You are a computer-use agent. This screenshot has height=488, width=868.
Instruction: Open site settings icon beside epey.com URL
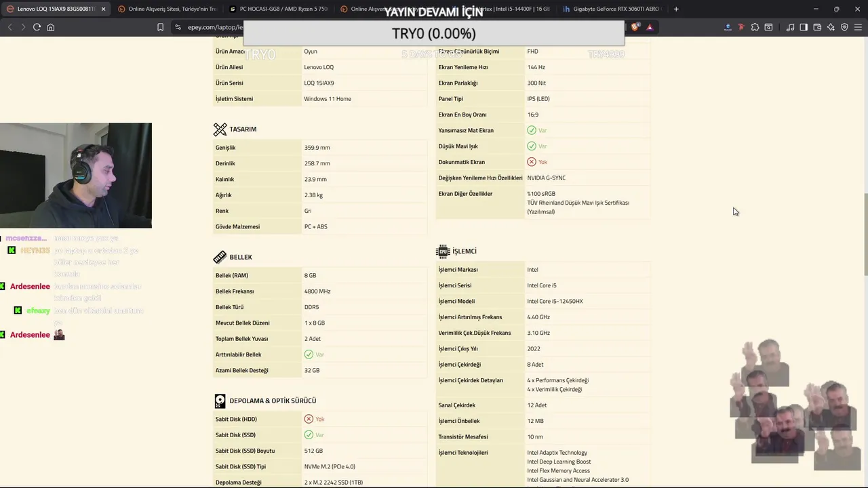click(178, 27)
